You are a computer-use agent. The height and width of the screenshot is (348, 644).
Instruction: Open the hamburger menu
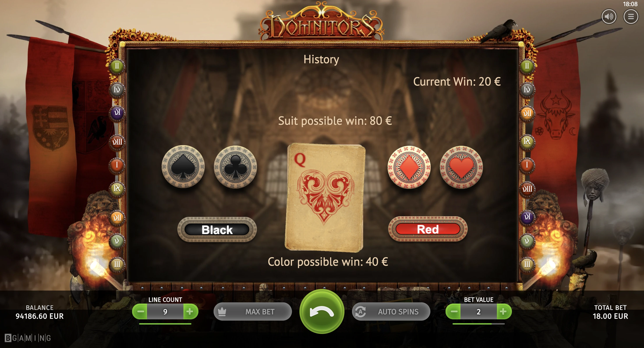pos(631,16)
